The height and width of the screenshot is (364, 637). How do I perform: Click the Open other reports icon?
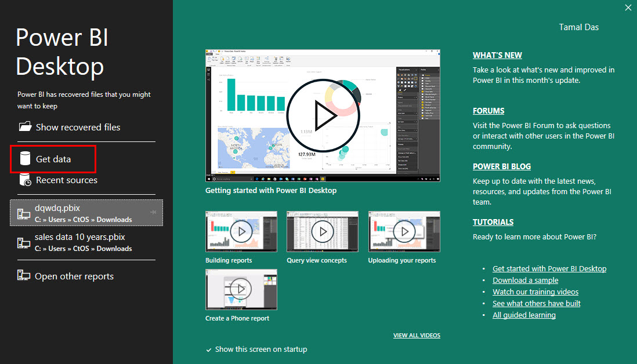tap(24, 275)
